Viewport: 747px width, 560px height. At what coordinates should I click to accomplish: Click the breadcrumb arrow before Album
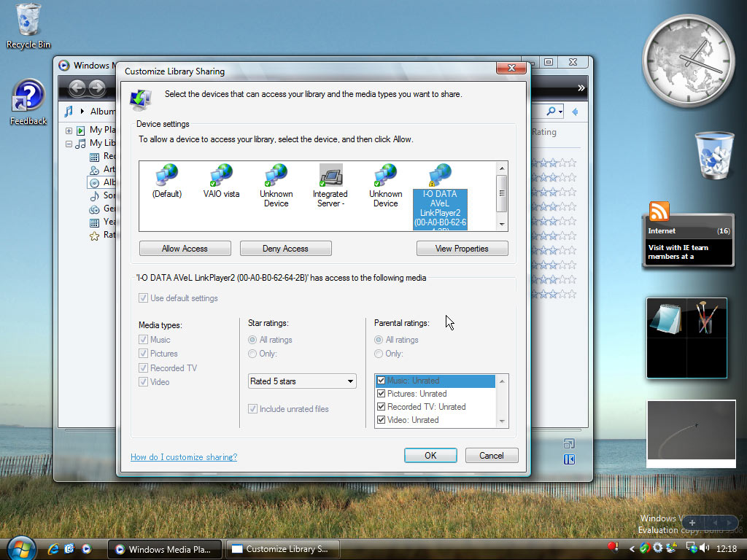click(82, 112)
